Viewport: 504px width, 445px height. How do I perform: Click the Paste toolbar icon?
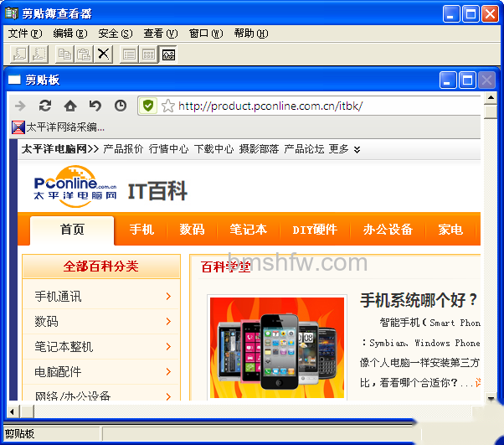pyautogui.click(x=84, y=54)
